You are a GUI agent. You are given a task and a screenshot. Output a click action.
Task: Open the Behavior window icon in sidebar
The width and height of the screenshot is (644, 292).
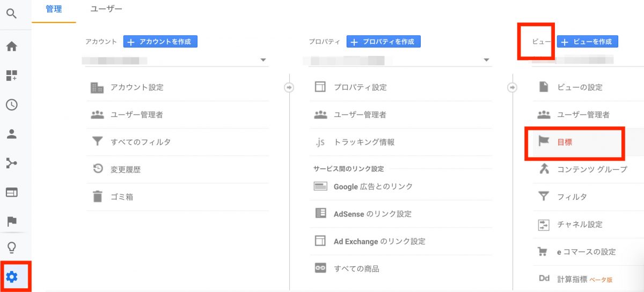click(11, 192)
